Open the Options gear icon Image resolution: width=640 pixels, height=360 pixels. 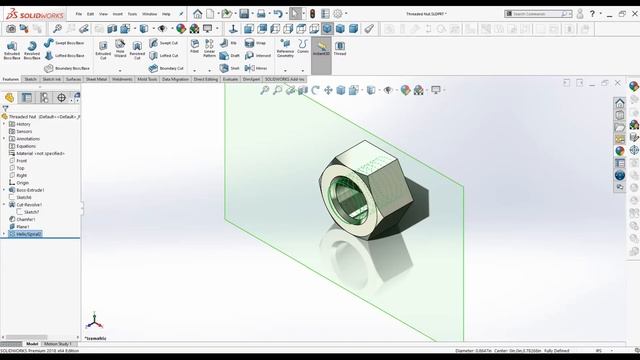(x=338, y=14)
